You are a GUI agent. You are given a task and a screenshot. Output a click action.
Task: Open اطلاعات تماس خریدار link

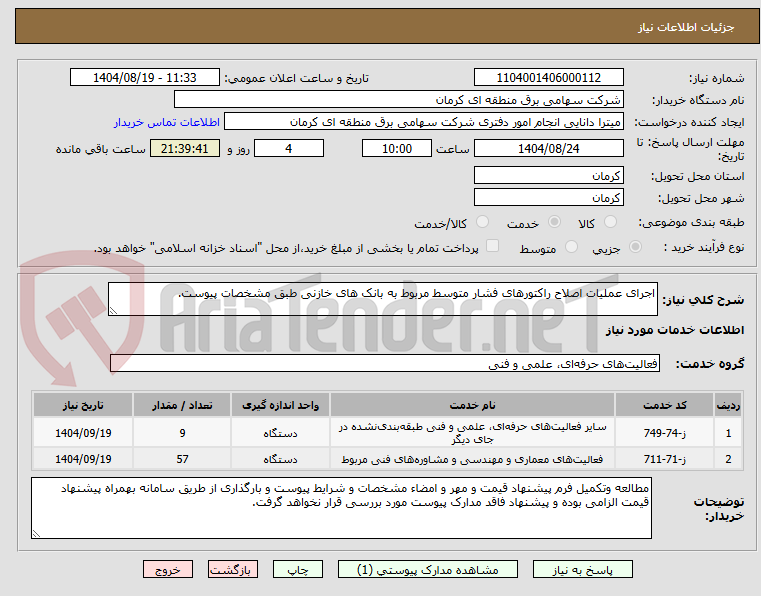167,122
